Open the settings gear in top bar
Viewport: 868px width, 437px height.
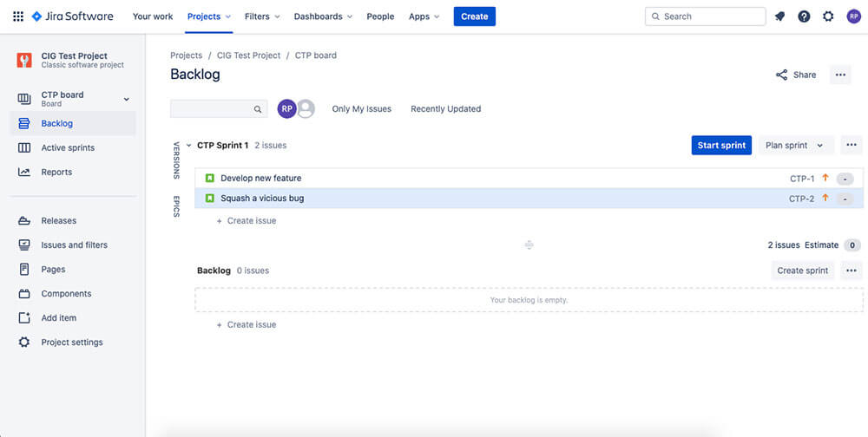828,16
